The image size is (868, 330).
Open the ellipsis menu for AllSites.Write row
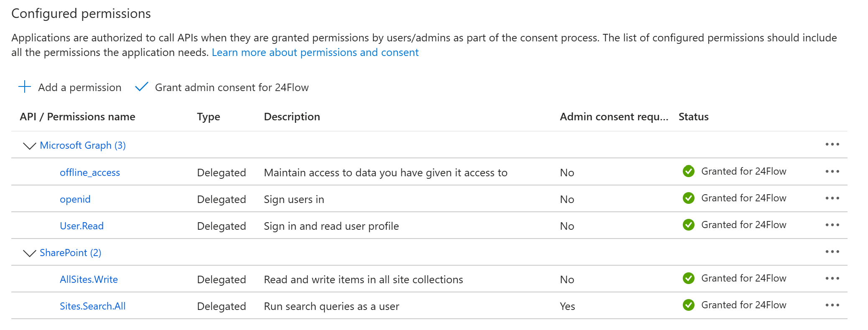point(832,279)
